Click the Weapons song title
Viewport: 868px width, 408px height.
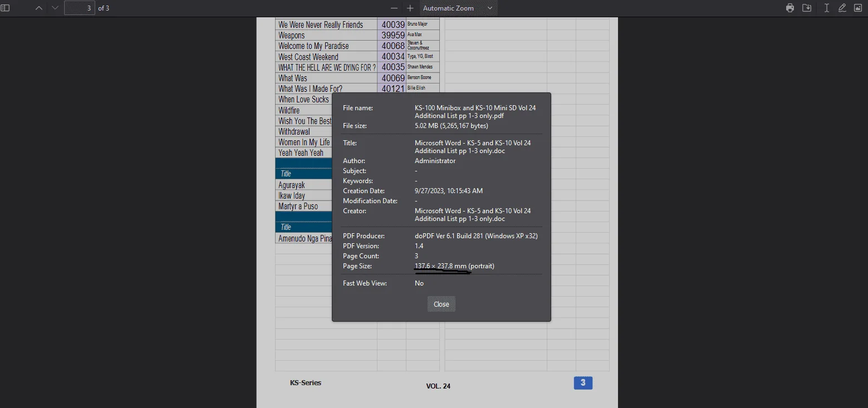292,35
